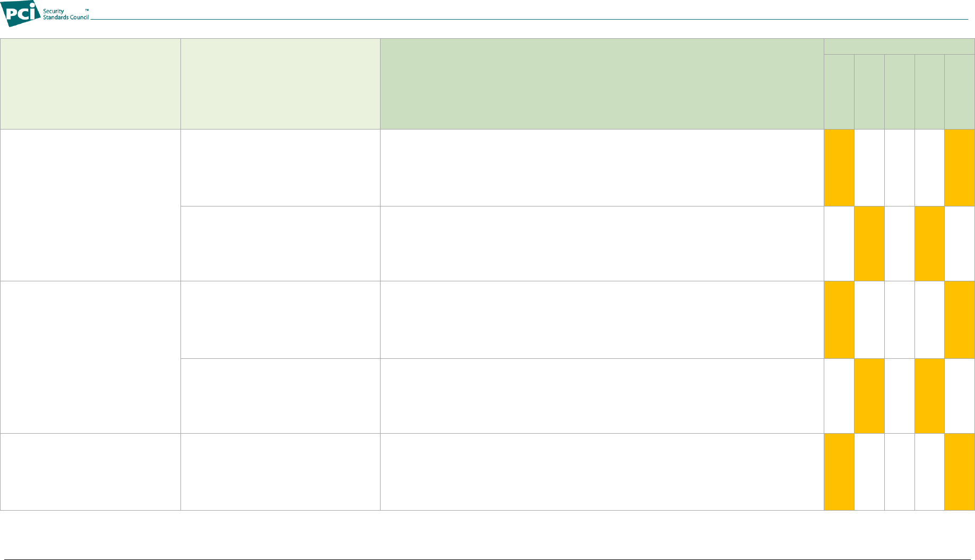Select the light green header cell of the second column
This screenshot has width=975, height=560.
pyautogui.click(x=280, y=84)
